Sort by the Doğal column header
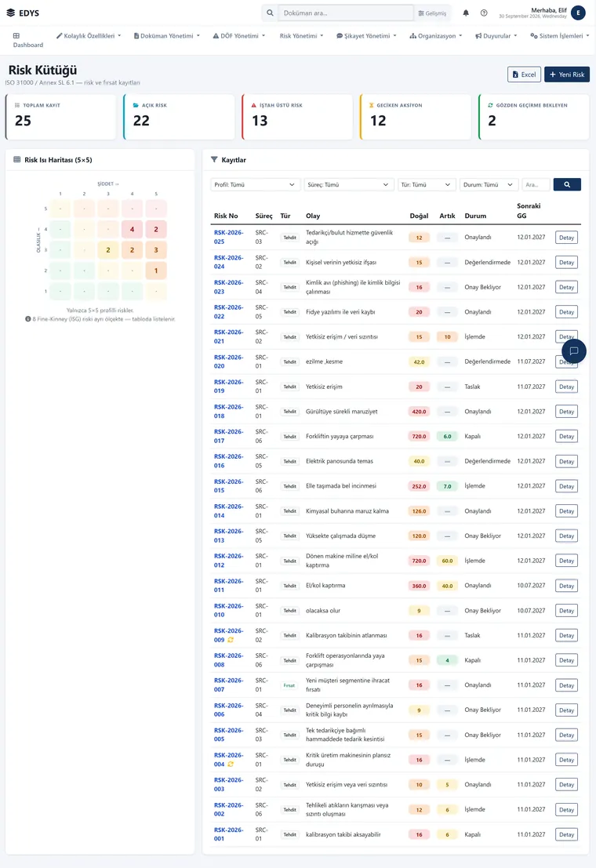596x868 pixels. [419, 216]
